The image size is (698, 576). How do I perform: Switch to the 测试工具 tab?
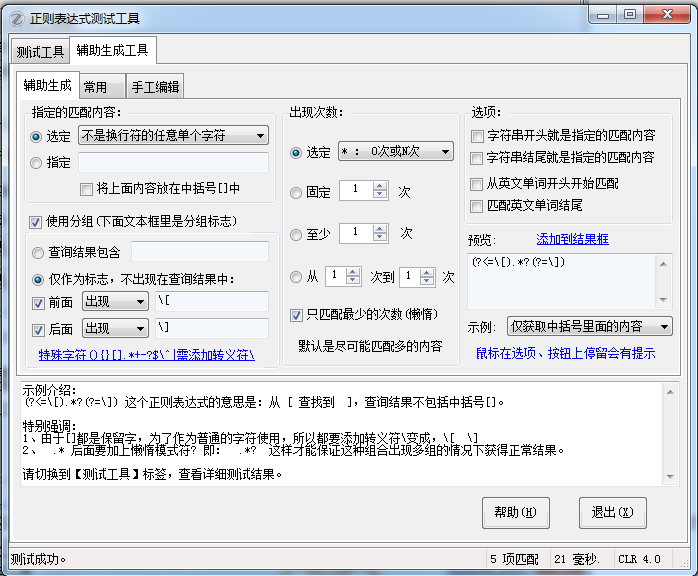click(40, 52)
